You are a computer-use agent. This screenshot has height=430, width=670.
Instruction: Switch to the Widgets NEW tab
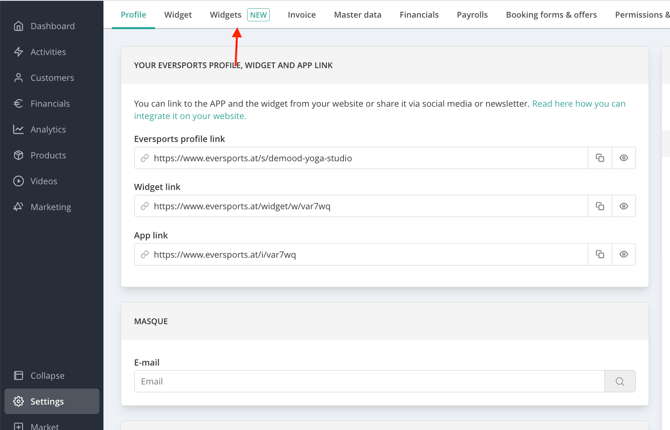[x=239, y=15]
